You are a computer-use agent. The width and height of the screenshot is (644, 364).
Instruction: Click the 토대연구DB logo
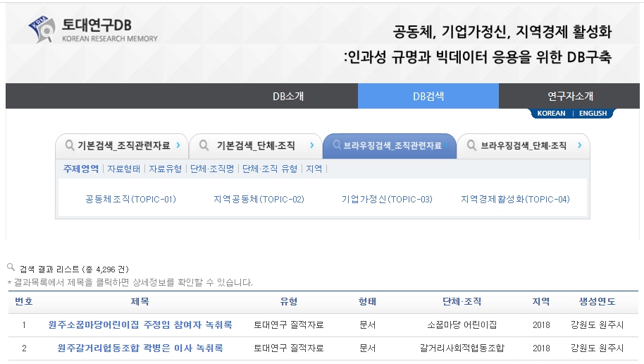[93, 30]
